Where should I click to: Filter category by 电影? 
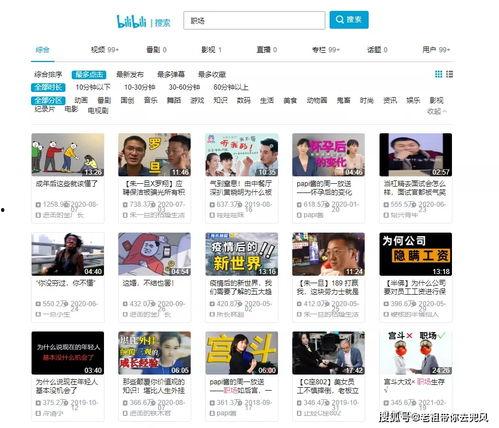71,109
